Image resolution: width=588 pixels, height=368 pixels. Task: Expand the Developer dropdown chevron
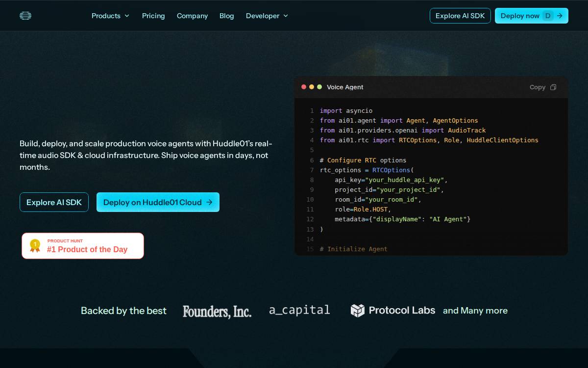[x=286, y=16]
